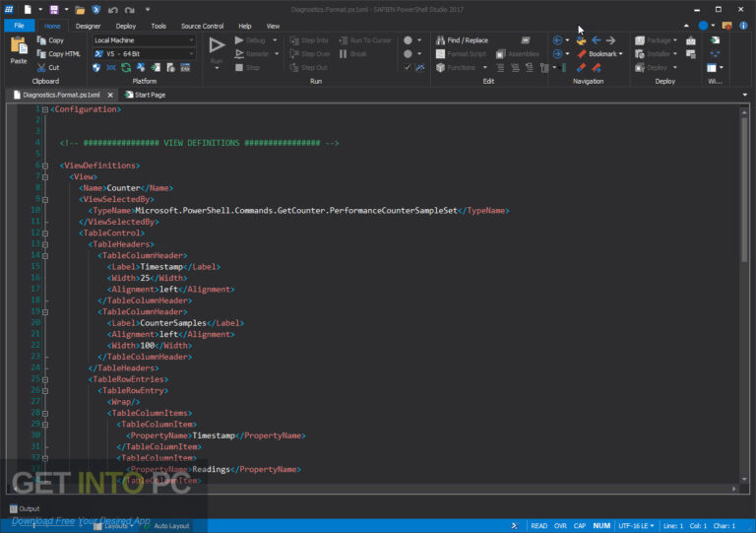Collapse the TableControl node on line 12
This screenshot has height=533, width=756.
45,233
